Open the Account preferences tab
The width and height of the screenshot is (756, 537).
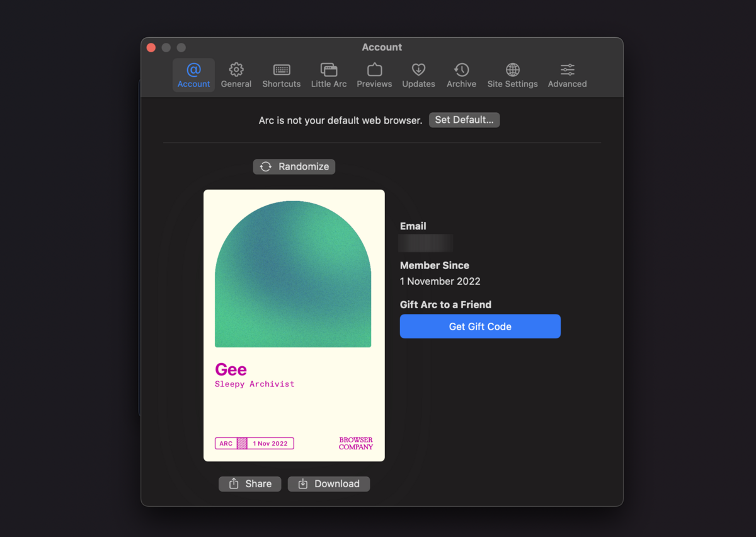[x=193, y=76]
